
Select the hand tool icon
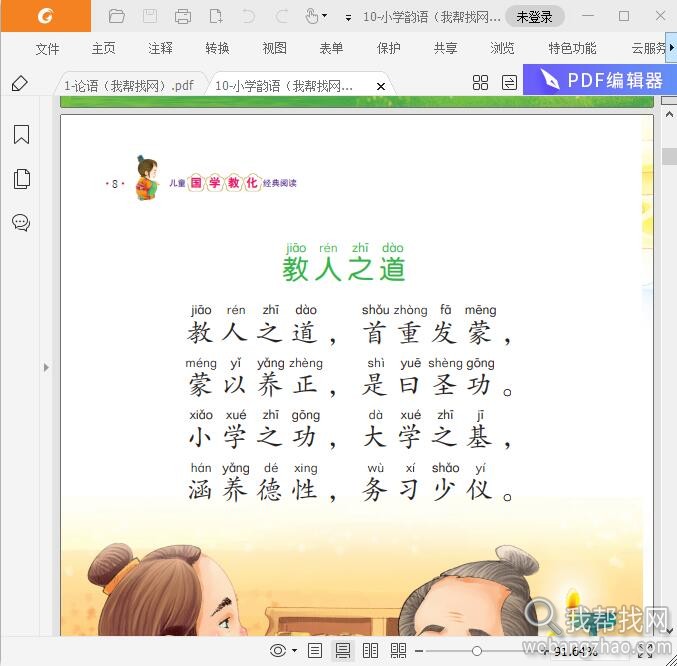click(311, 16)
